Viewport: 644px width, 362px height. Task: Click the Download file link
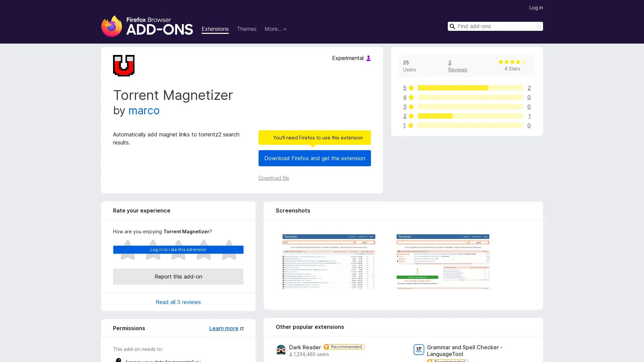point(273,178)
